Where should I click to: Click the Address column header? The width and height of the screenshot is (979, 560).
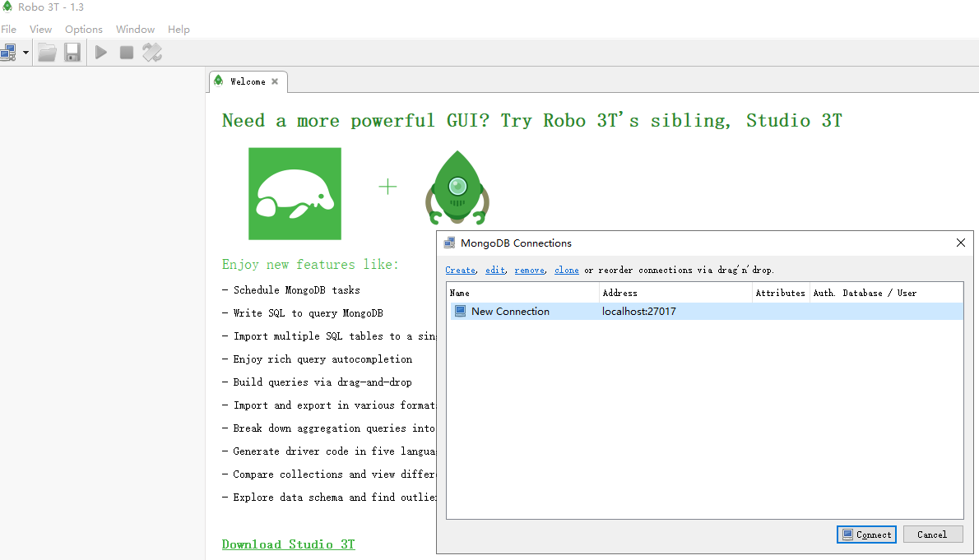[675, 293]
